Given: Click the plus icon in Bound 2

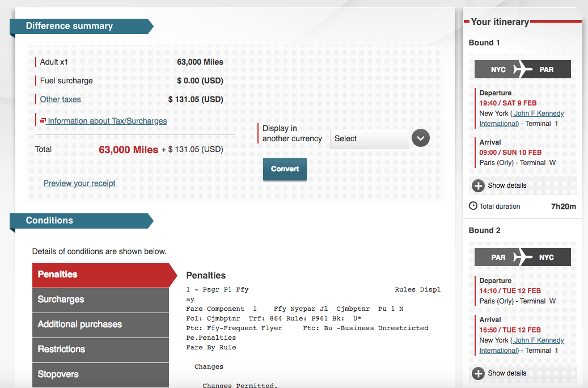Looking at the screenshot, I should [x=479, y=373].
